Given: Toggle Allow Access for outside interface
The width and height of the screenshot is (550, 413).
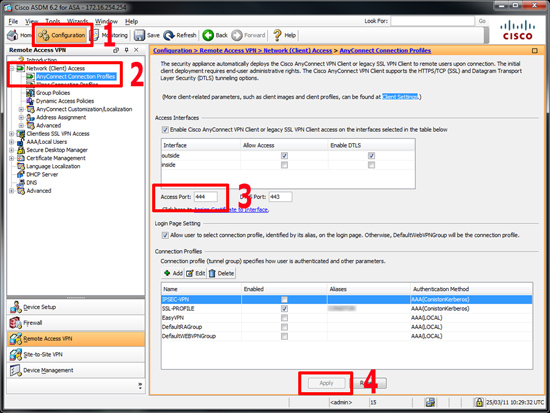Looking at the screenshot, I should coord(284,156).
